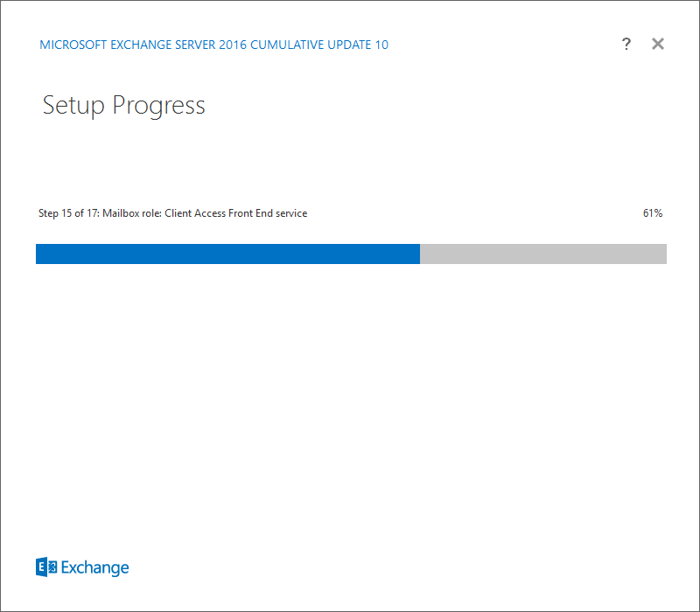Click 'Client Access Front End service' text
Screen dimensions: 700x612
tap(235, 213)
